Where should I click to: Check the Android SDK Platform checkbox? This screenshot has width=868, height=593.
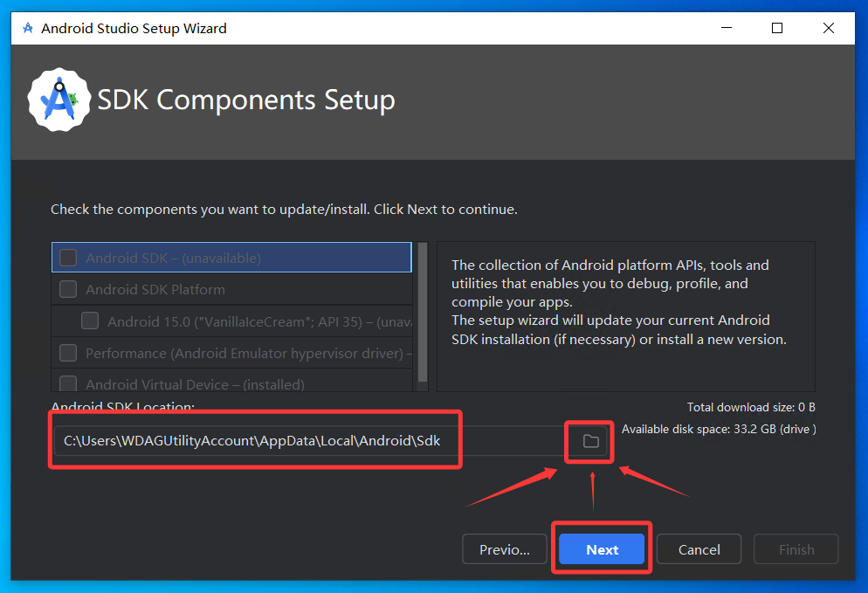click(68, 289)
